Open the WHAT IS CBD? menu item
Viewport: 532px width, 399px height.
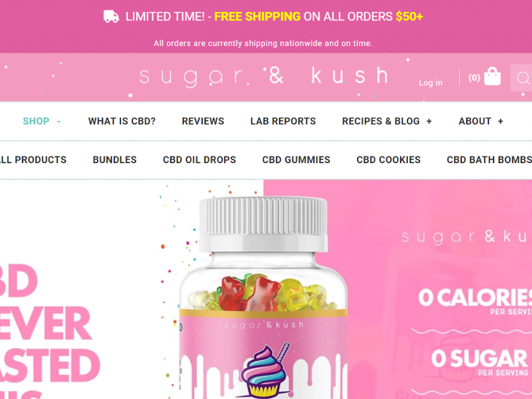tap(122, 121)
